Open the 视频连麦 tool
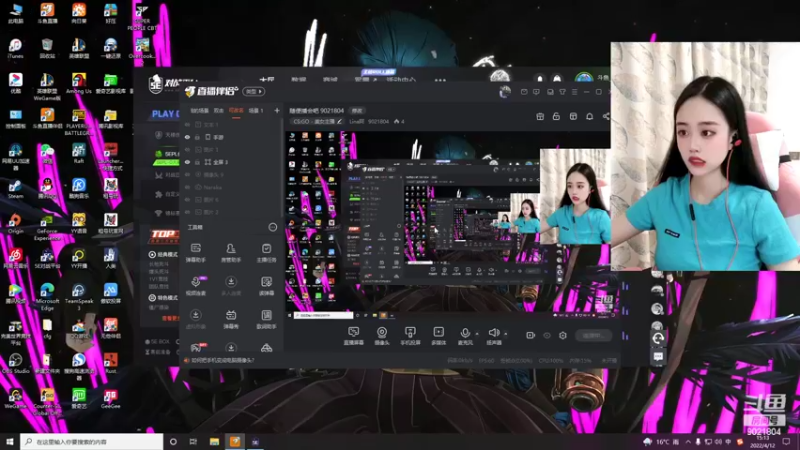Image resolution: width=800 pixels, height=450 pixels. 195,286
